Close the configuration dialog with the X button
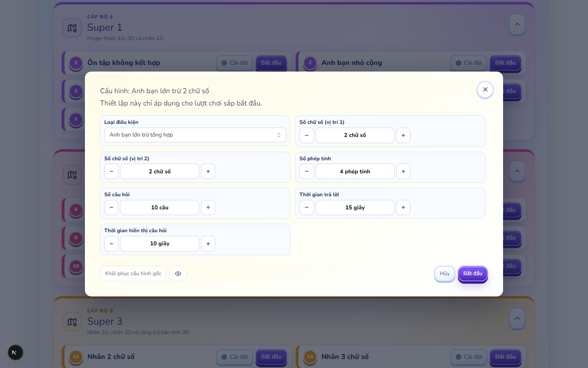Viewport: 588px width, 368px height. (485, 90)
